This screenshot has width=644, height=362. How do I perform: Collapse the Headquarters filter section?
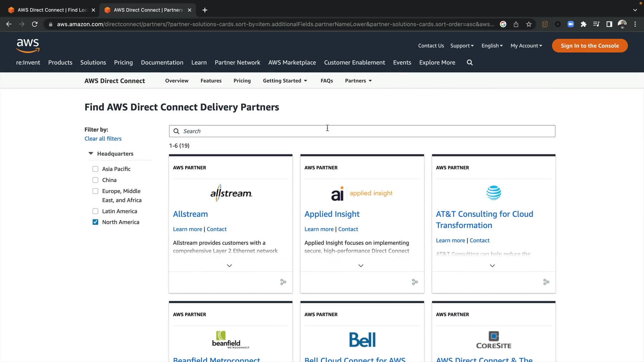(91, 154)
